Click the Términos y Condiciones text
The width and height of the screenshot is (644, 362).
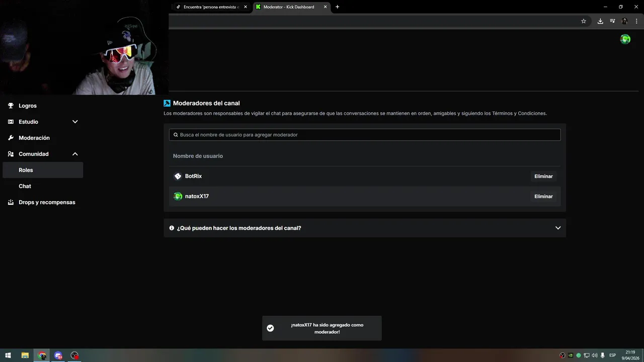click(519, 114)
